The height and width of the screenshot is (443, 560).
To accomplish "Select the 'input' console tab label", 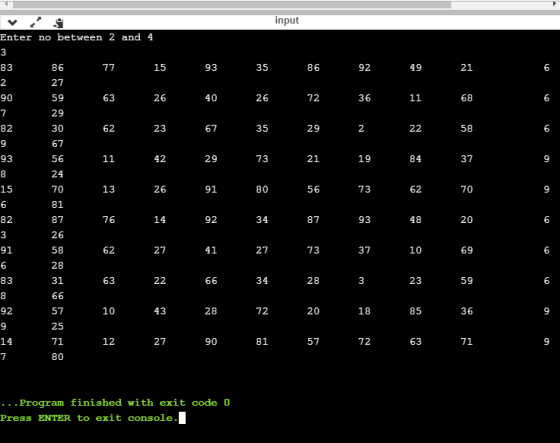I will [x=287, y=20].
